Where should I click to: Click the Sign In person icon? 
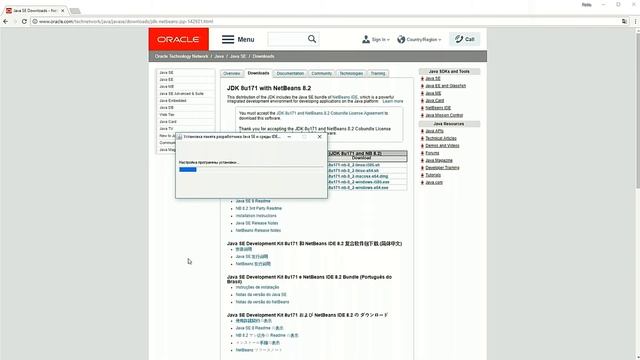(x=366, y=39)
